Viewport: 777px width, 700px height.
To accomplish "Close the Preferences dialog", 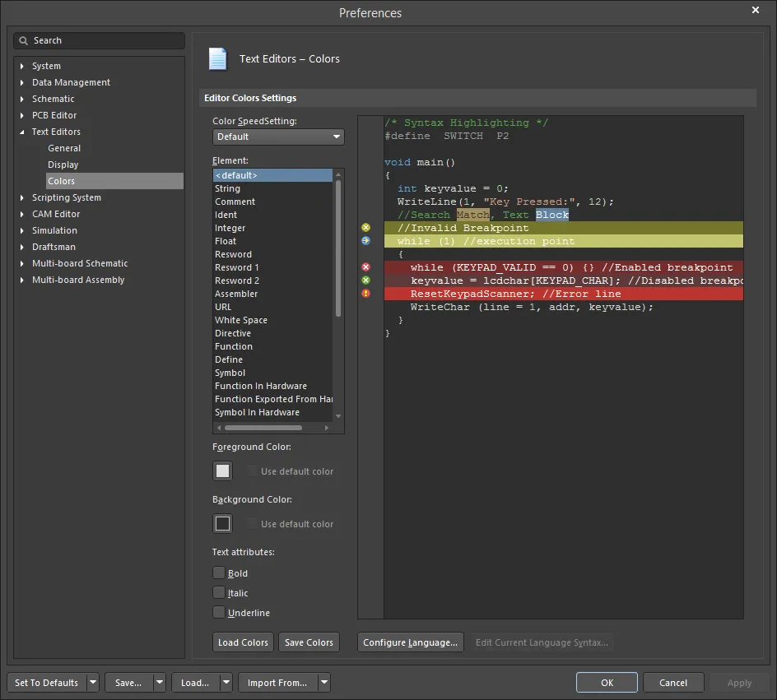I will click(x=756, y=10).
